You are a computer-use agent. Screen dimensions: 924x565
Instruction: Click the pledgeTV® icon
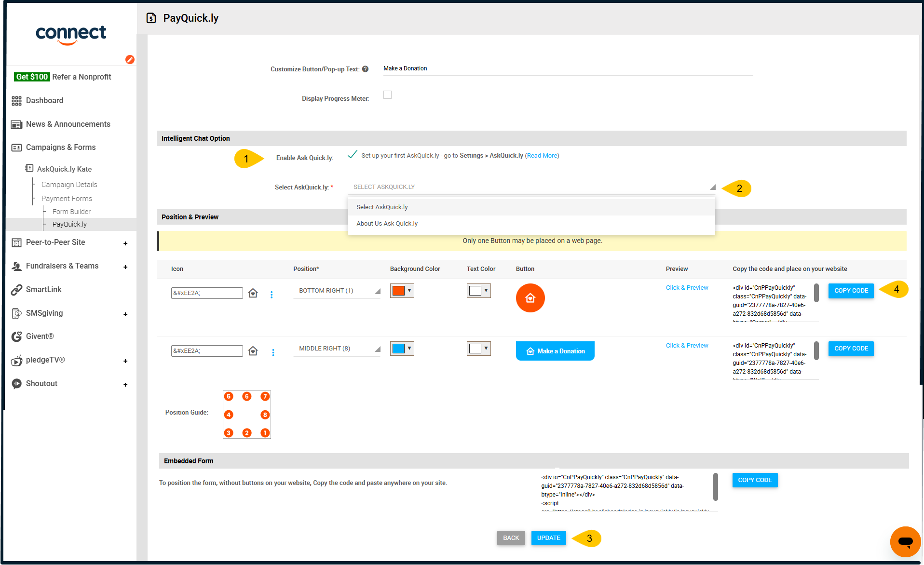point(16,360)
